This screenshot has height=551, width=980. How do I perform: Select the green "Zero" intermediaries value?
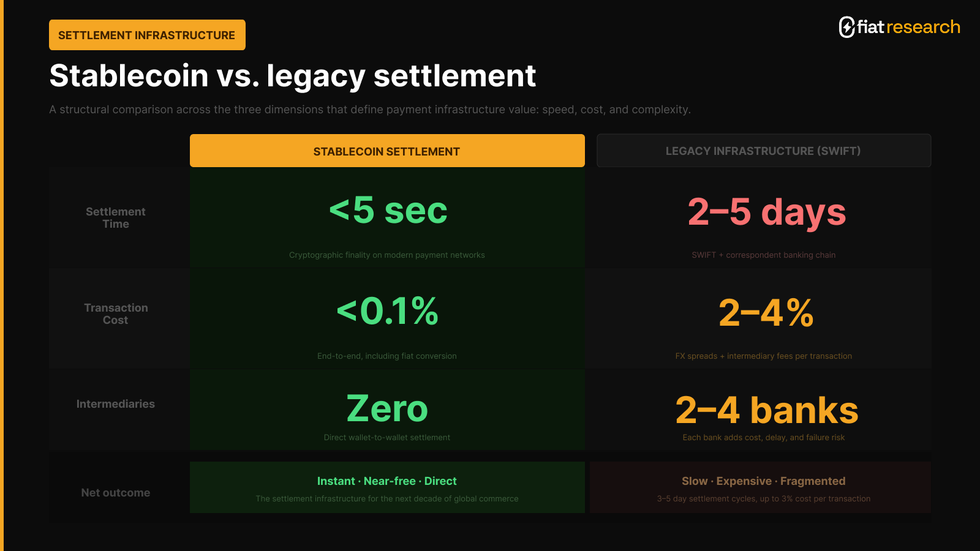(x=387, y=408)
